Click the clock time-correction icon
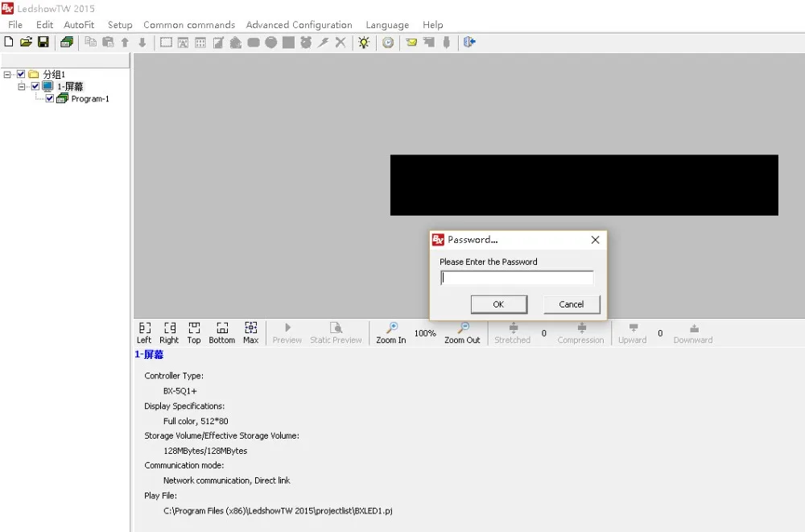 click(x=388, y=42)
